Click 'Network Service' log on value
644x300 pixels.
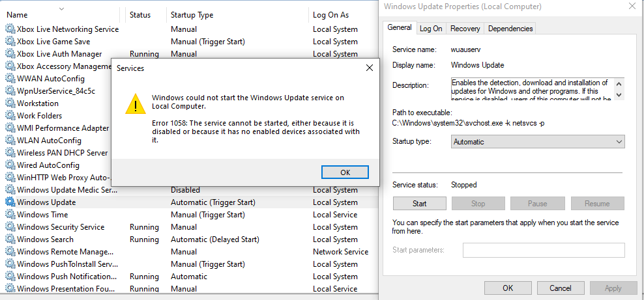coord(340,252)
